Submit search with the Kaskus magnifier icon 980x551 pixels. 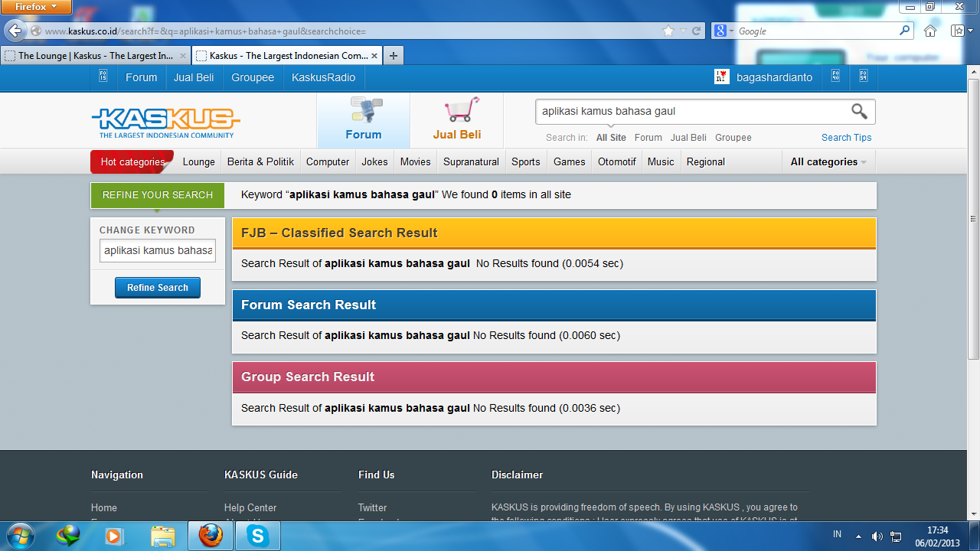click(860, 112)
